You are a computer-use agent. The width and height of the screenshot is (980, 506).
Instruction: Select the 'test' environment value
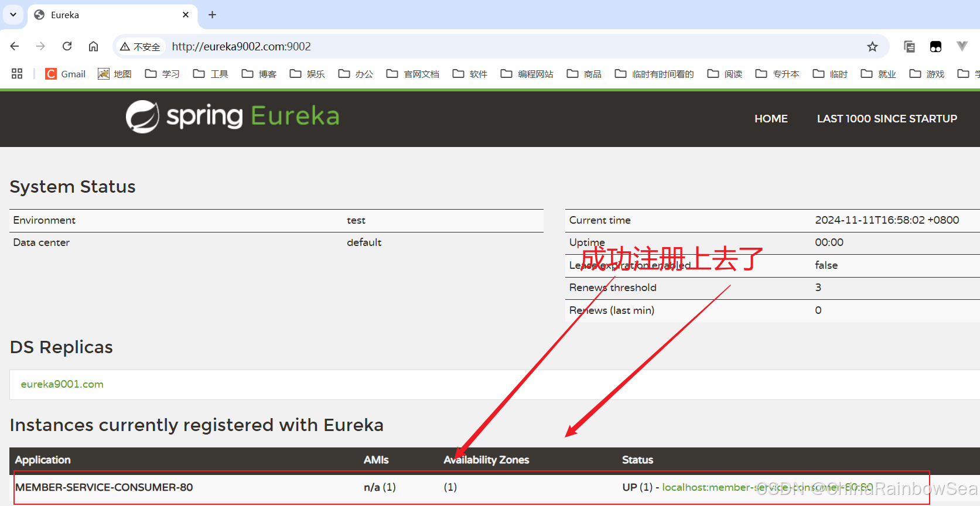[356, 220]
